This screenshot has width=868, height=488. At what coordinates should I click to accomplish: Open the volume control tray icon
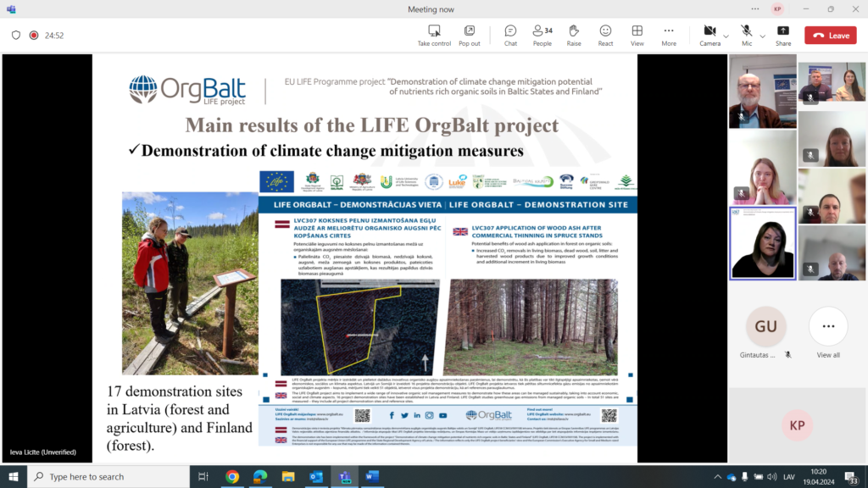pos(772,476)
